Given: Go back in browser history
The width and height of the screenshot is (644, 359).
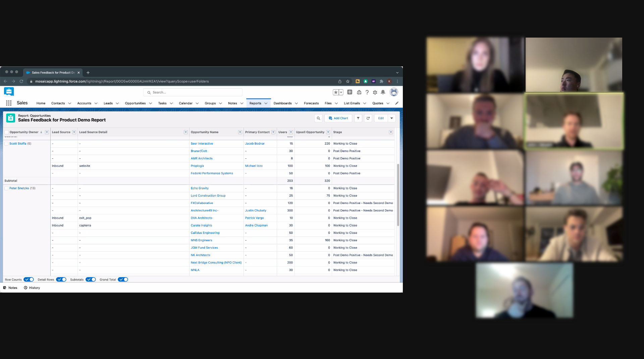Looking at the screenshot, I should (5, 81).
